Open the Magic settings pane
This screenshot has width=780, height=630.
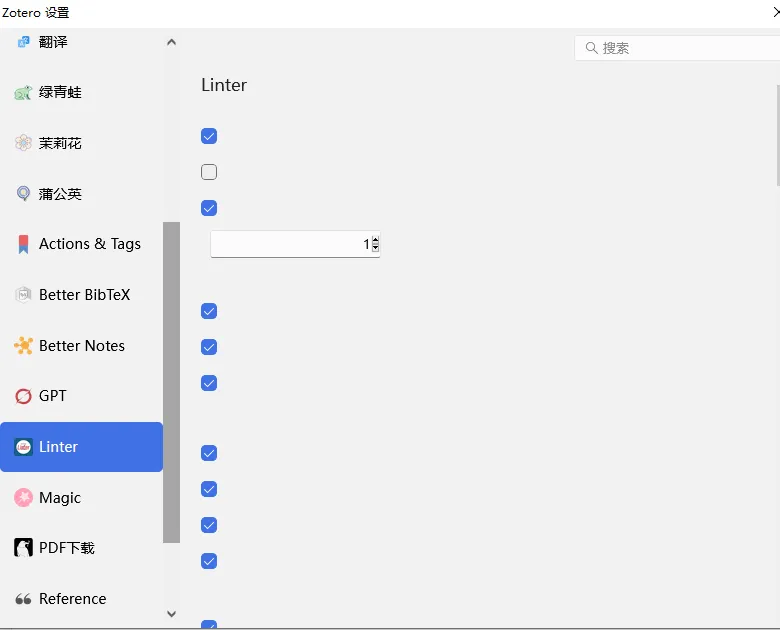pos(60,498)
